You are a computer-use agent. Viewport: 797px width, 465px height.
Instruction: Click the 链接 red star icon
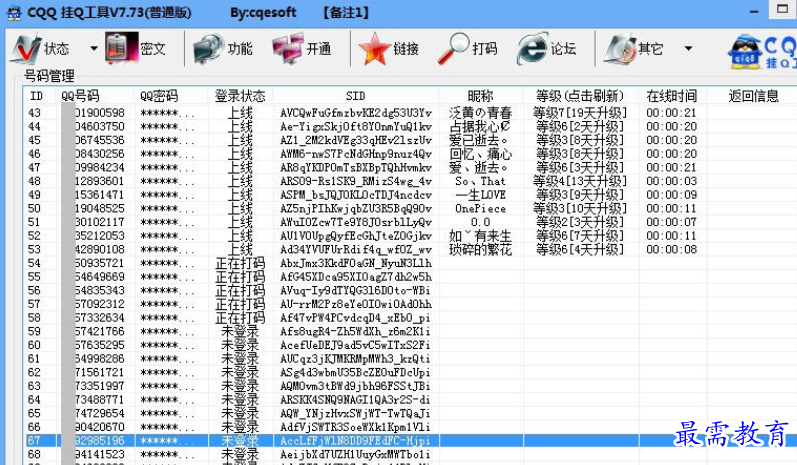point(375,49)
